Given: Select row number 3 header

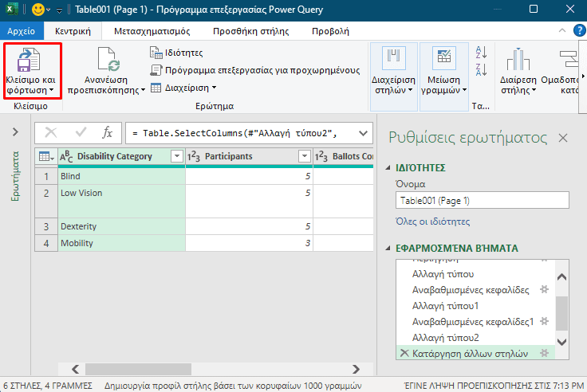Looking at the screenshot, I should pyautogui.click(x=46, y=226).
